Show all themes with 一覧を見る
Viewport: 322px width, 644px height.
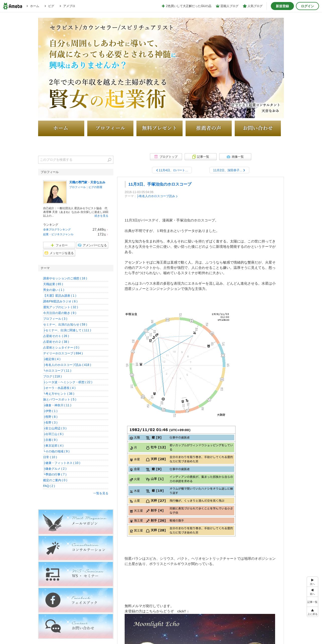(x=101, y=493)
